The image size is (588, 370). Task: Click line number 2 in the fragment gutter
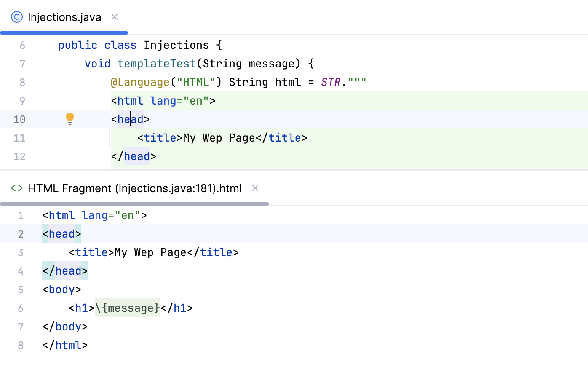(x=21, y=234)
